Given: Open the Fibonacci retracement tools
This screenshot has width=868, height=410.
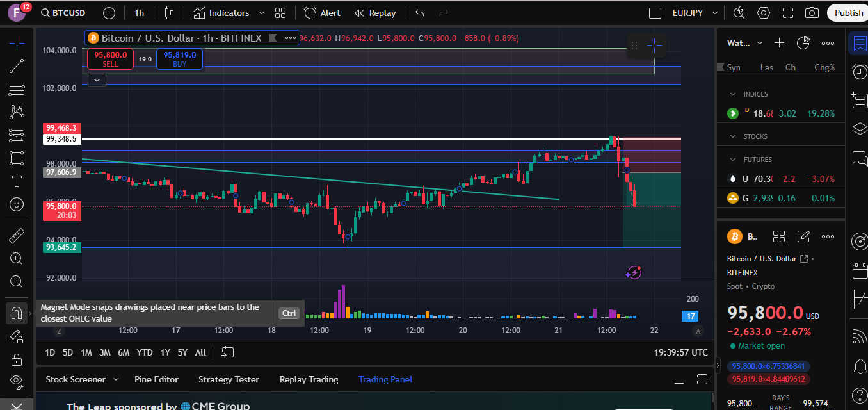Looking at the screenshot, I should (x=17, y=88).
